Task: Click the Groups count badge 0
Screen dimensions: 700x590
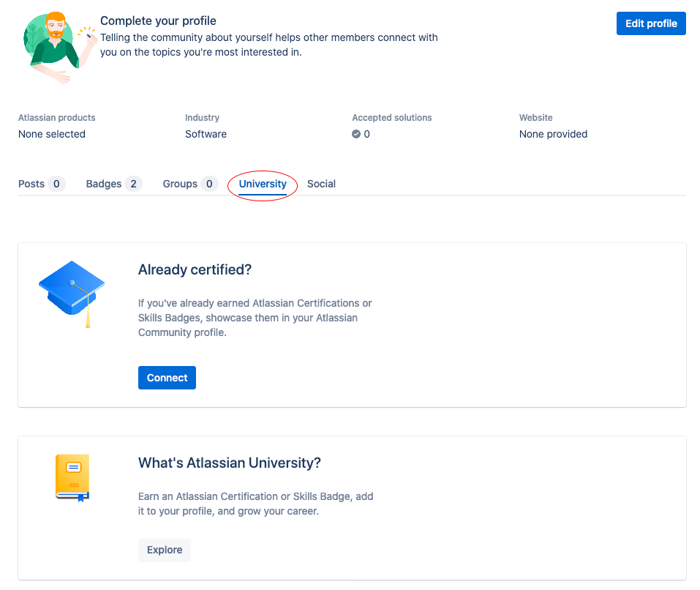Action: coord(209,184)
